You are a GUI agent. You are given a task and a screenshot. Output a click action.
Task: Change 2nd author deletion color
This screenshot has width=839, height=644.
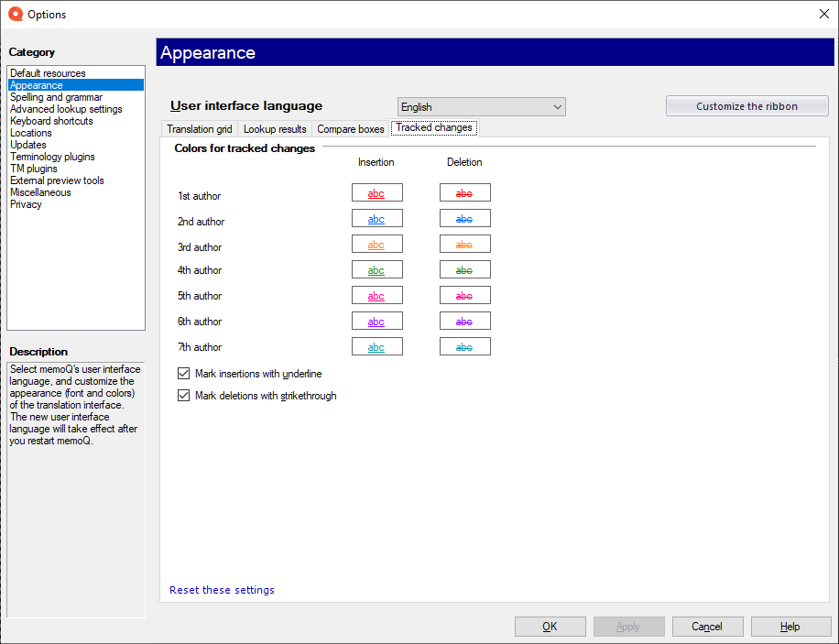465,218
